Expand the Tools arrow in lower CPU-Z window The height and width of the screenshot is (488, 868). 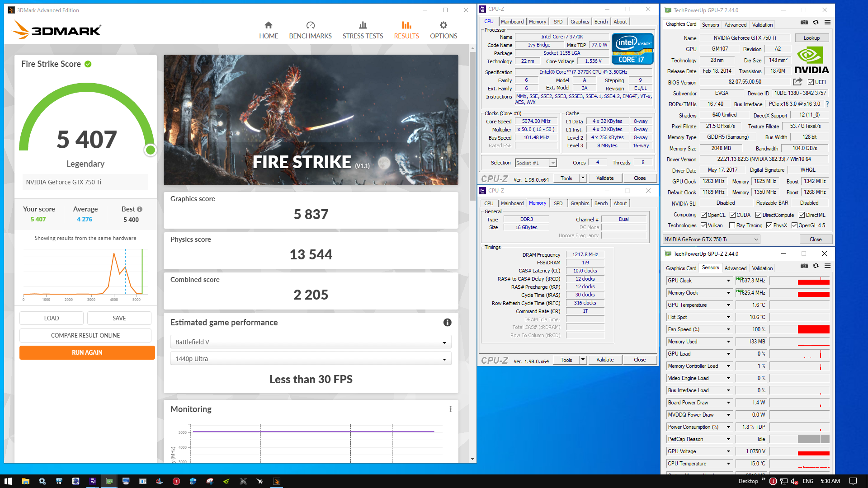click(x=583, y=360)
